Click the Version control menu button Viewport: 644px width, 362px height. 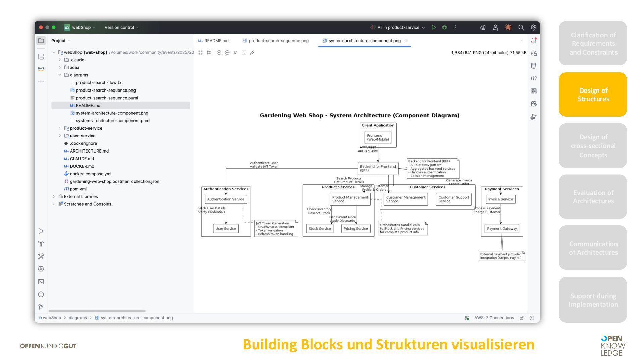(121, 27)
